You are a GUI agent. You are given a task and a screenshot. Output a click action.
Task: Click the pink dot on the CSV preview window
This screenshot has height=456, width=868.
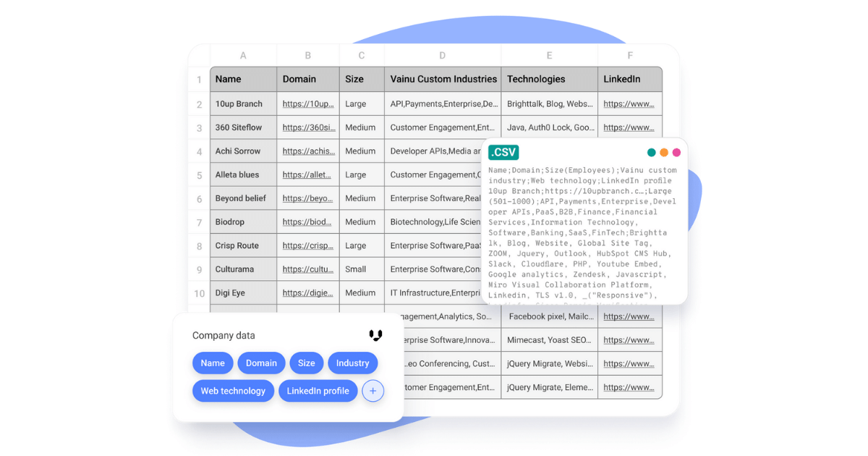[676, 153]
